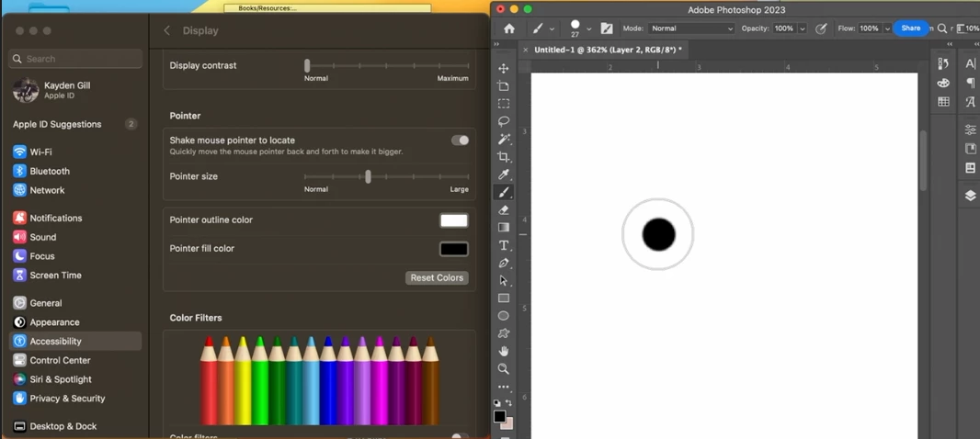This screenshot has height=439, width=980.
Task: Open the Brush Settings panel button
Action: [x=606, y=28]
